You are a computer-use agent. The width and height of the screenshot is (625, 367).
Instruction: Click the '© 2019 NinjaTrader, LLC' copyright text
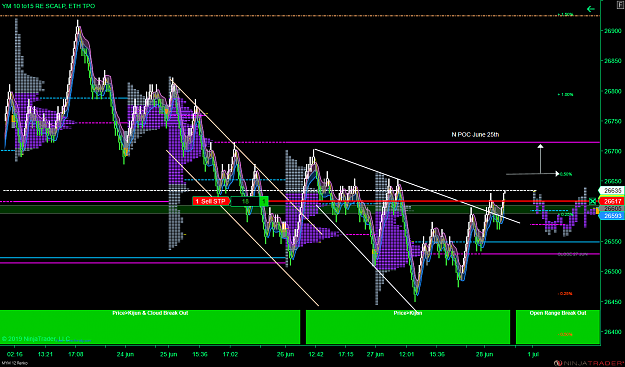[36, 339]
